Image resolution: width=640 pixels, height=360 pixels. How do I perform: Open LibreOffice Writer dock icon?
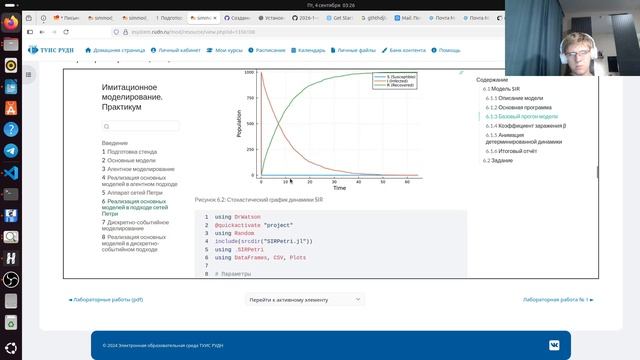(x=11, y=87)
